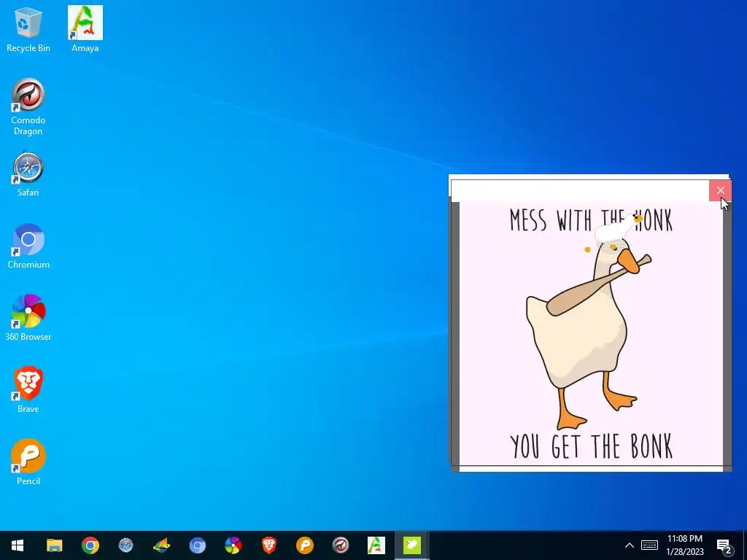Open the touch keyboard tray icon
Screen dimensions: 747x560
(x=649, y=545)
